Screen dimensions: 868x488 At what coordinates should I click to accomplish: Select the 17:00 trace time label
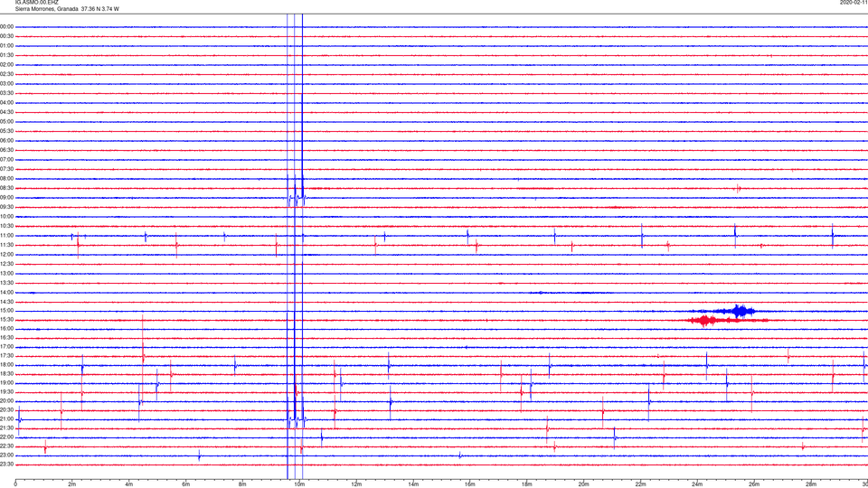click(7, 347)
